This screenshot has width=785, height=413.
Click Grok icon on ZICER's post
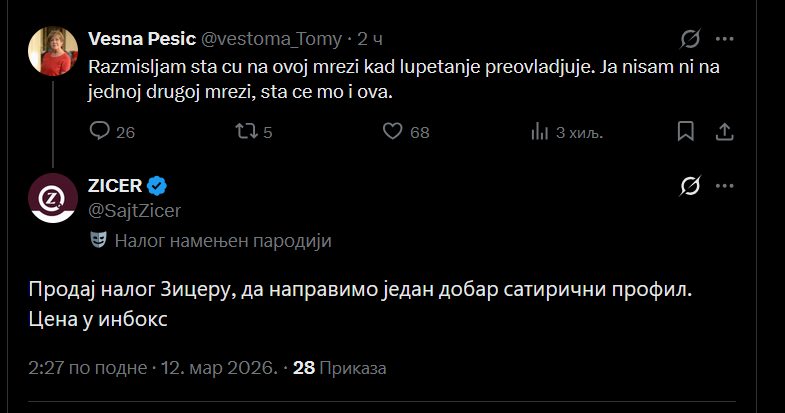point(689,186)
